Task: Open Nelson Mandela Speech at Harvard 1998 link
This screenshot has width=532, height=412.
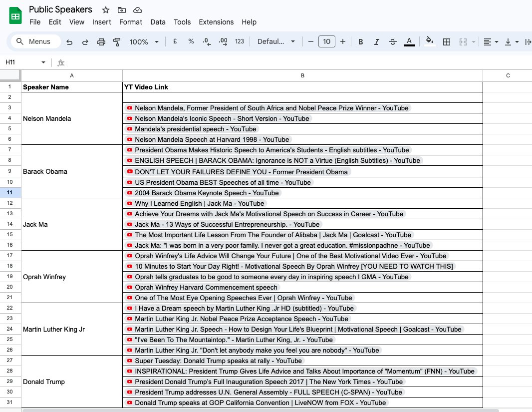Action: tap(212, 139)
